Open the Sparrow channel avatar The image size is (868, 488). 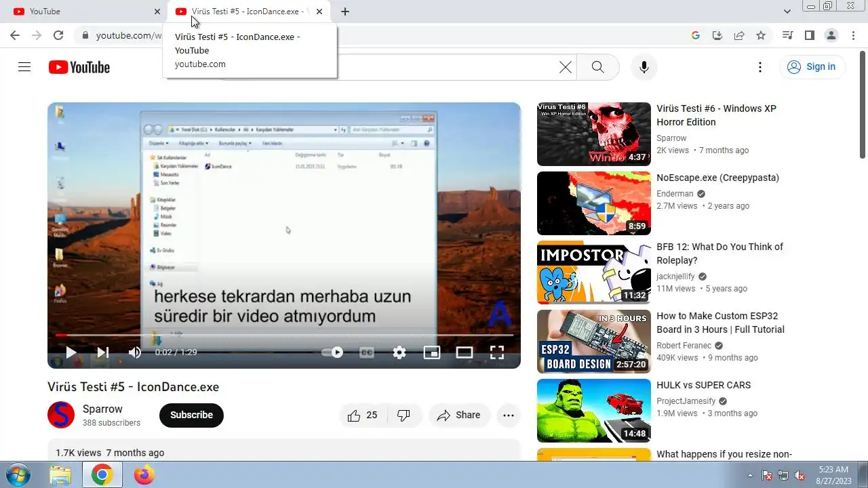(x=61, y=415)
